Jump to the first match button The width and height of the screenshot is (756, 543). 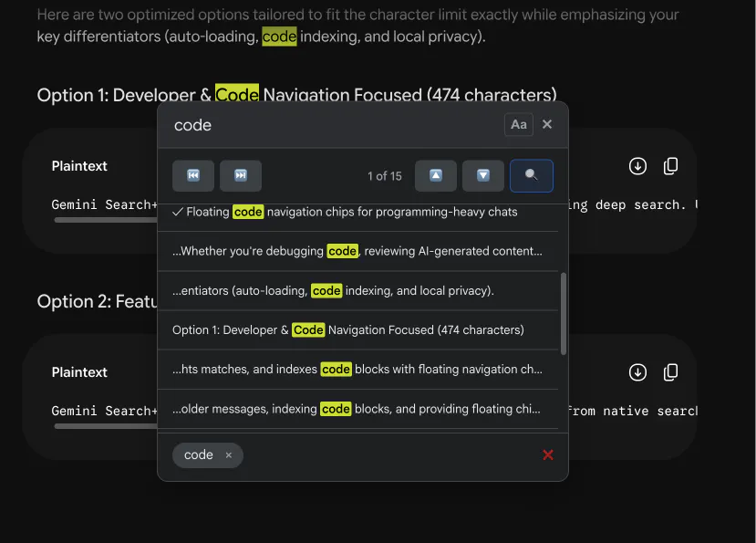click(193, 176)
